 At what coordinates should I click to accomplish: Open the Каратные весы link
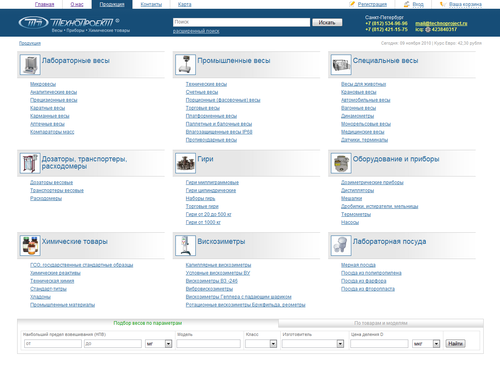pyautogui.click(x=47, y=108)
